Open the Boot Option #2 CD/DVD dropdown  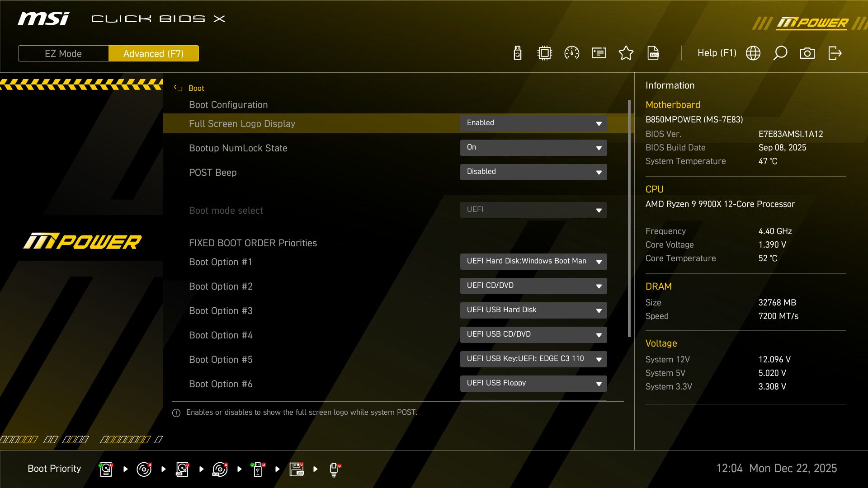[x=533, y=286]
